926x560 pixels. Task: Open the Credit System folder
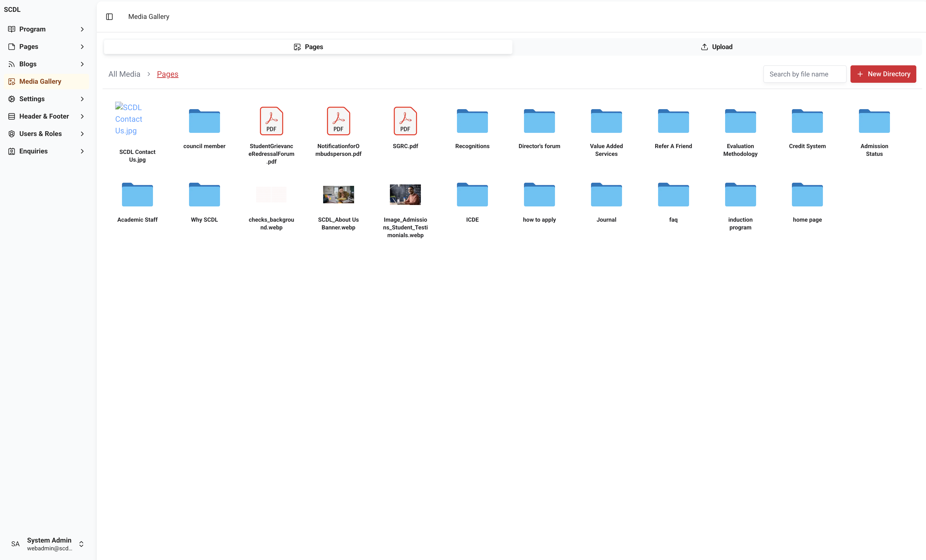(x=807, y=121)
